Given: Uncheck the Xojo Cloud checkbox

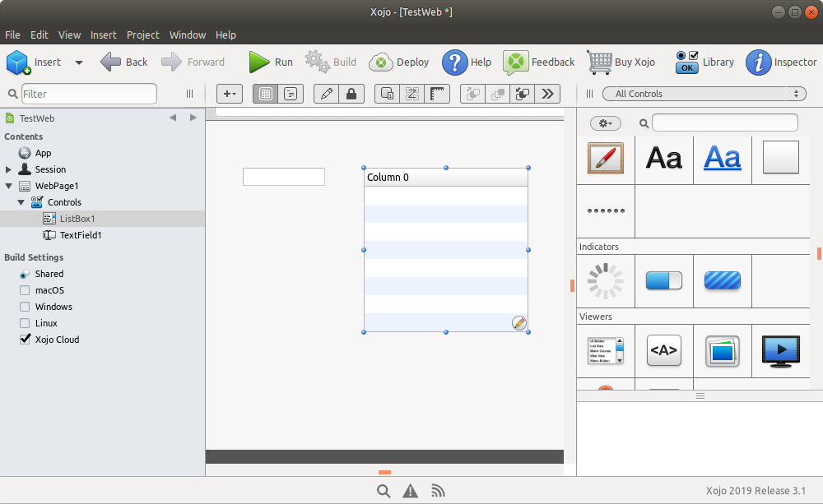Looking at the screenshot, I should (x=25, y=340).
